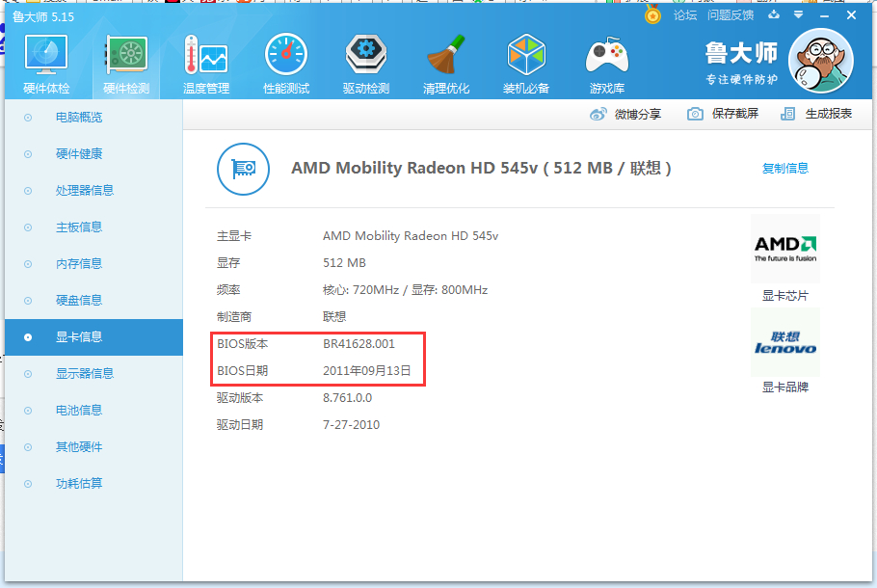Viewport: 877px width, 588px height.
Task: Select 硬盘信息 in the sidebar
Action: coord(94,301)
